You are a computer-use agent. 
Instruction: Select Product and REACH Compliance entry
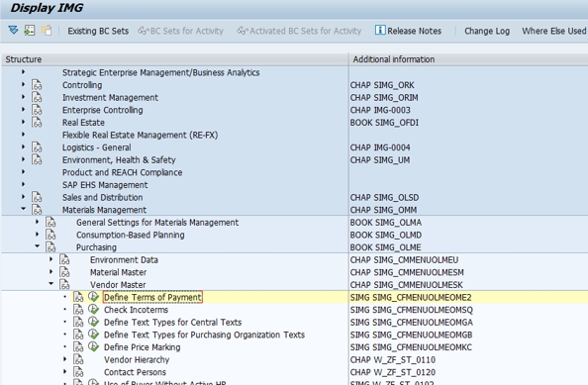click(x=122, y=172)
